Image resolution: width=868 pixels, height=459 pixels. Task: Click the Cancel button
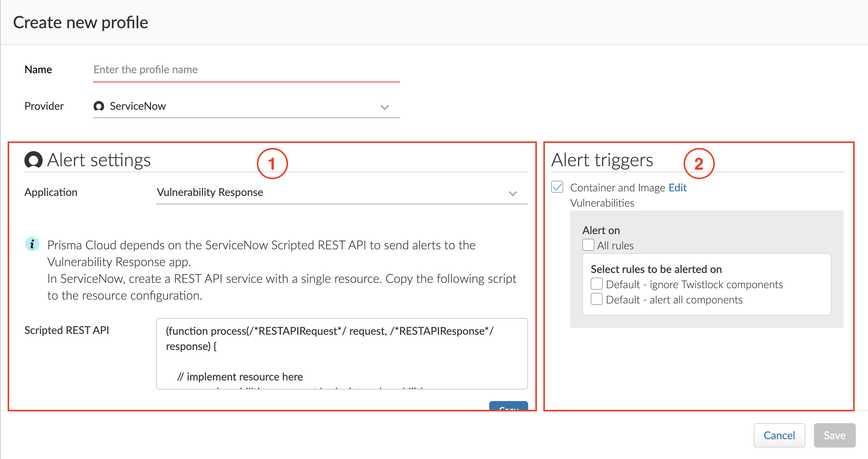[779, 435]
